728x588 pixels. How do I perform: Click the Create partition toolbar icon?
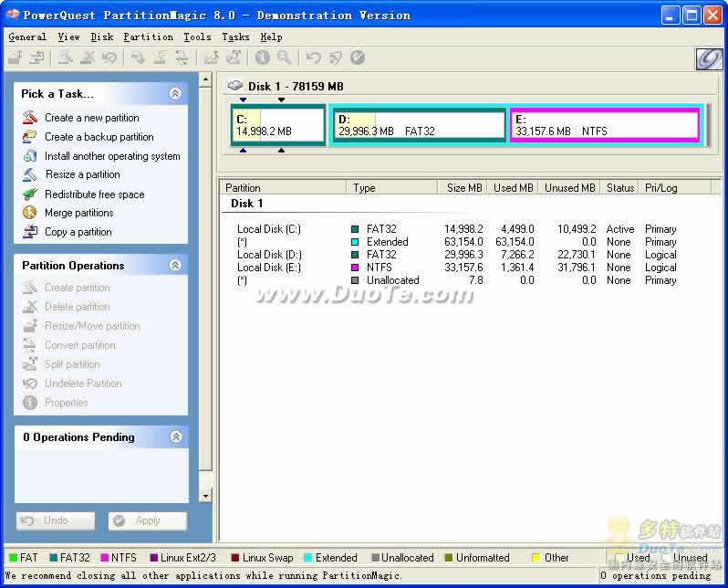(x=65, y=58)
